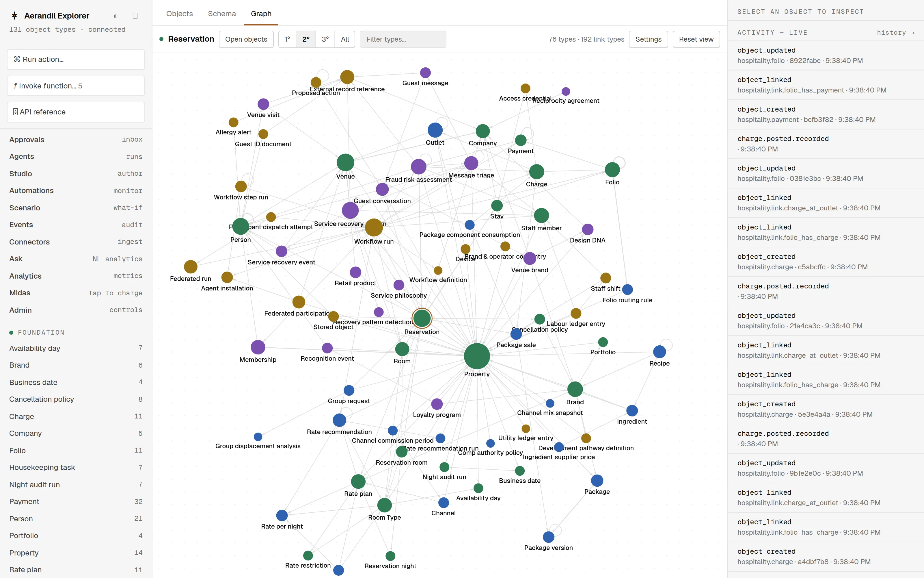The height and width of the screenshot is (578, 924).
Task: Set graph depth to All
Action: point(345,39)
